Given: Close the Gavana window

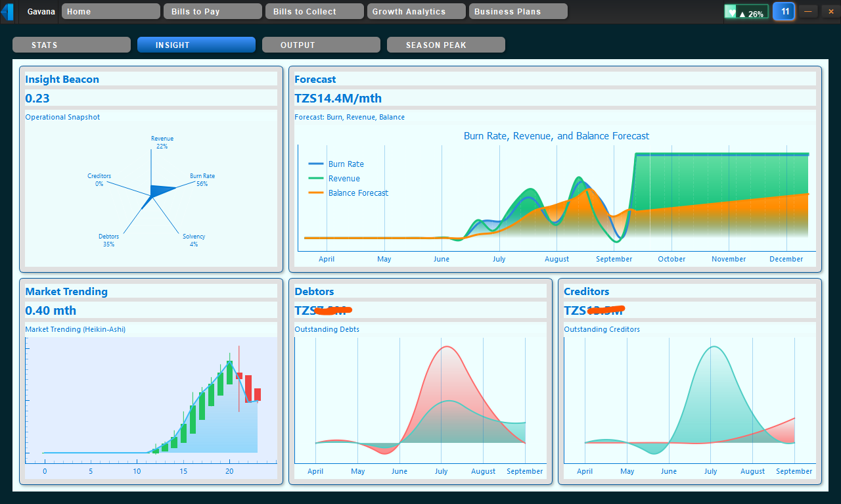Looking at the screenshot, I should click(x=830, y=11).
